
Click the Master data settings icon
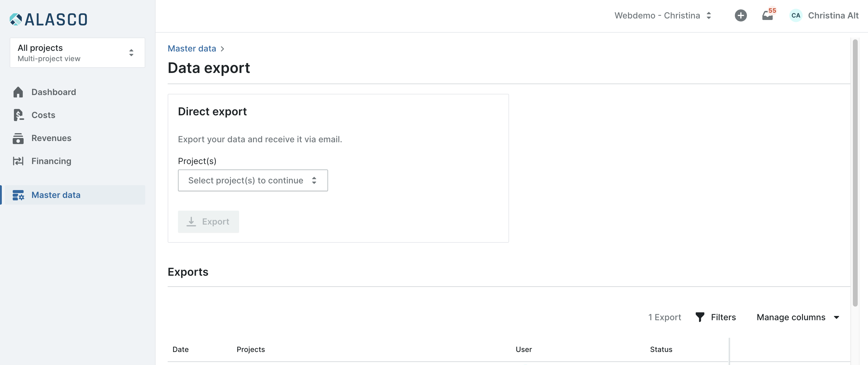coord(18,195)
